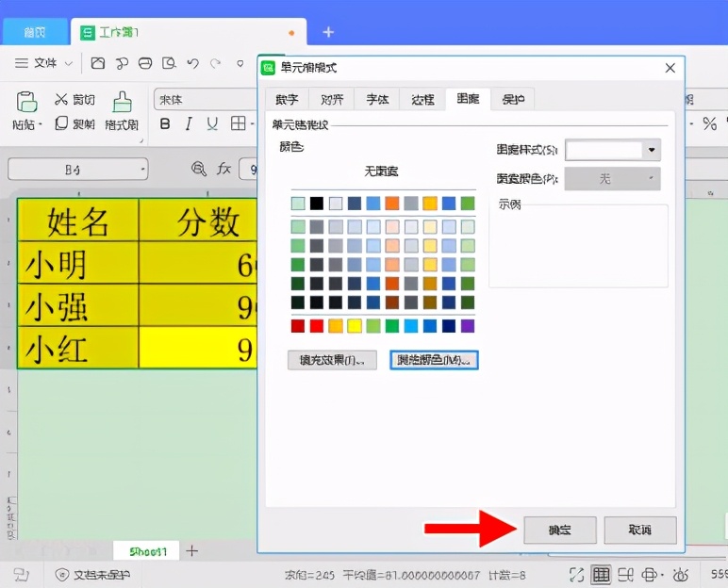Toggle Underline formatting

[x=212, y=123]
